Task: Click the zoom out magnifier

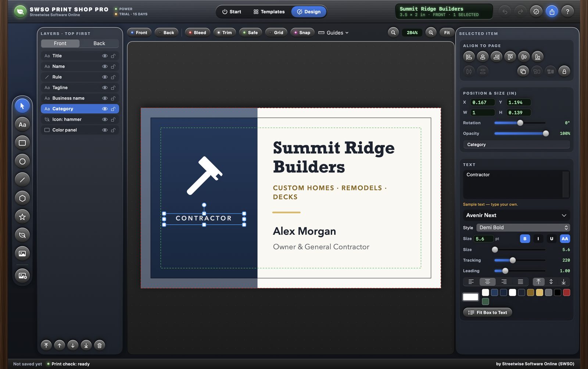Action: coord(393,32)
